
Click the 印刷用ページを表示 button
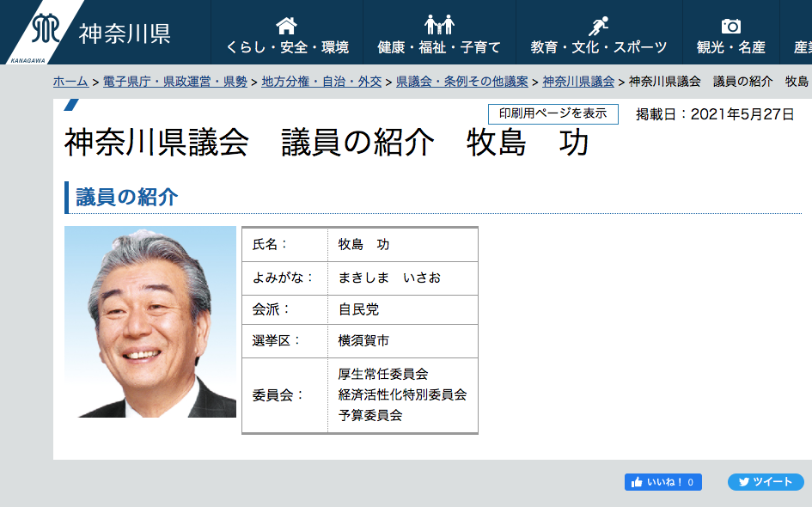point(553,113)
